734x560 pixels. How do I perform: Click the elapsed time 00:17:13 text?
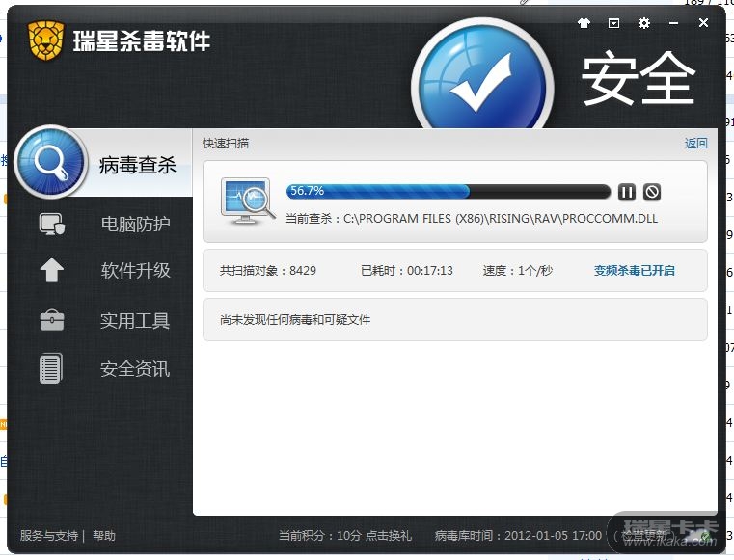click(x=406, y=271)
